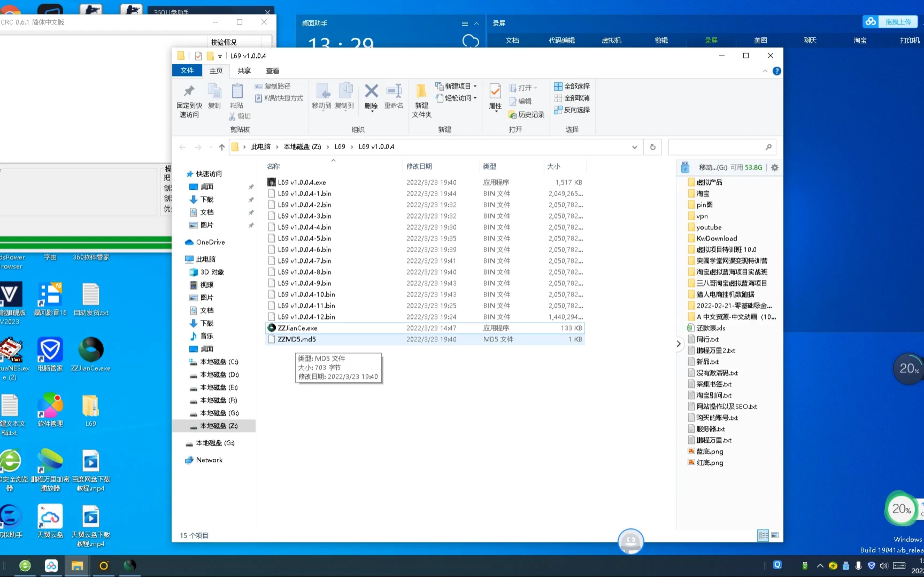Click the Refresh button beside address bar
Viewport: 924px width, 577px height.
click(x=653, y=147)
